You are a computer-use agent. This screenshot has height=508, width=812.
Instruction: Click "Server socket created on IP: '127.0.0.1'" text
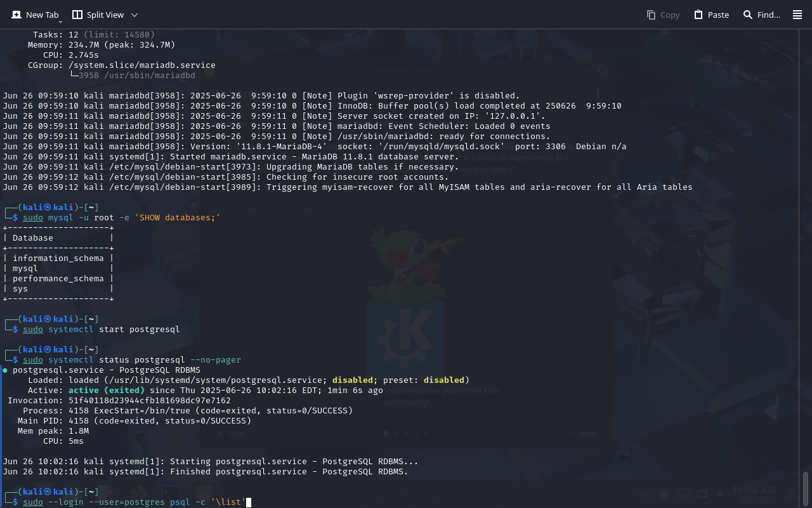(x=442, y=116)
